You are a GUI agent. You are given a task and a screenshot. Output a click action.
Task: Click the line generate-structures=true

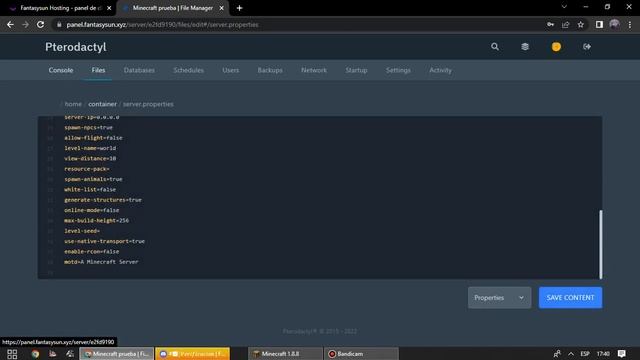click(x=103, y=200)
